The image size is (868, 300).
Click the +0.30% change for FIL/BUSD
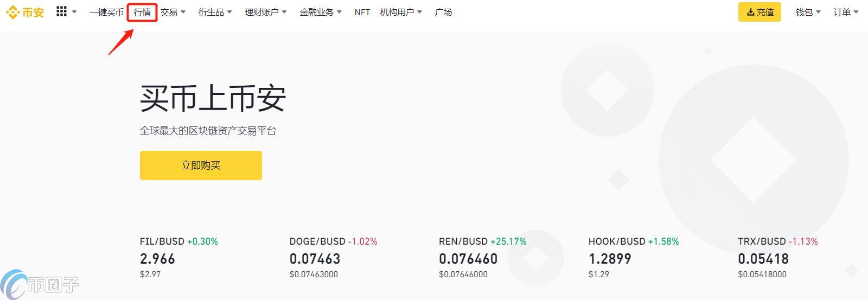(x=202, y=241)
